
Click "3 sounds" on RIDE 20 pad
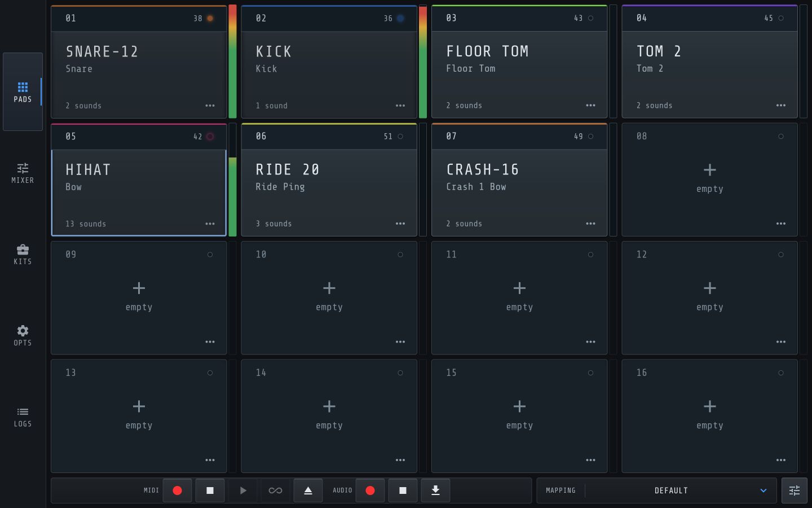[x=274, y=224]
